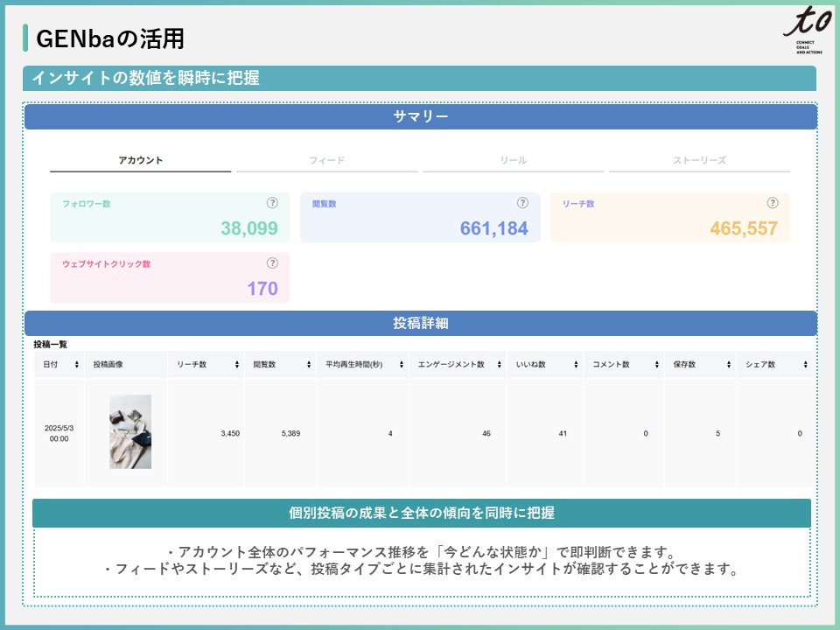The height and width of the screenshot is (630, 840).
Task: Click the 投稿詳細 section header
Action: [x=421, y=323]
